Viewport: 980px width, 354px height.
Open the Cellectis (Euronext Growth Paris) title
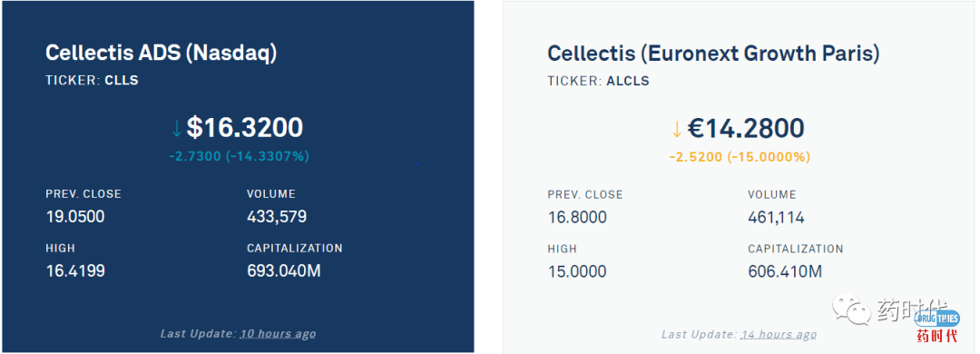[x=714, y=54]
